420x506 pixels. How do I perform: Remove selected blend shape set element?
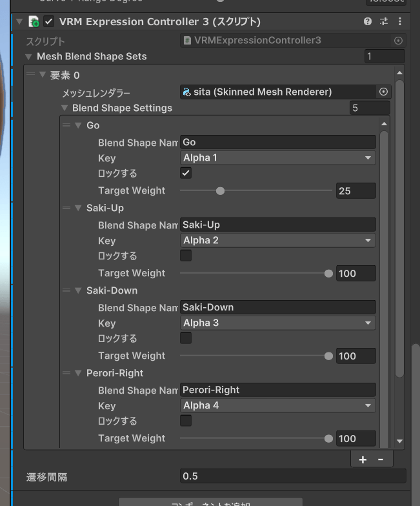tap(381, 460)
